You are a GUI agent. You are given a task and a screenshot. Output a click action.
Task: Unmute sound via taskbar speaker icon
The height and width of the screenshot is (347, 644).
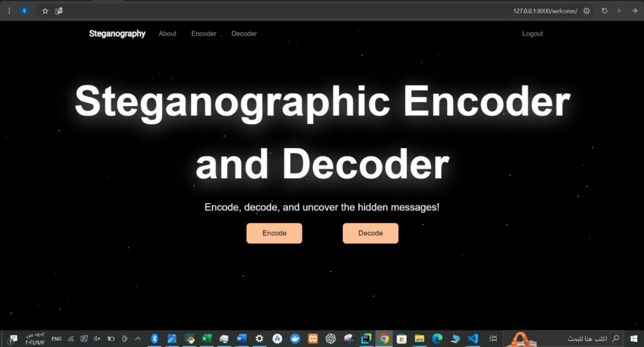97,339
